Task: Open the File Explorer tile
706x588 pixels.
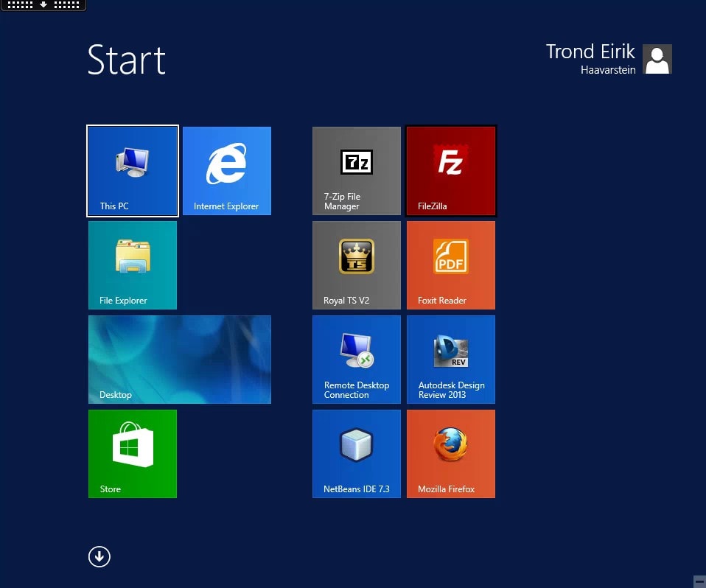Action: [x=133, y=265]
